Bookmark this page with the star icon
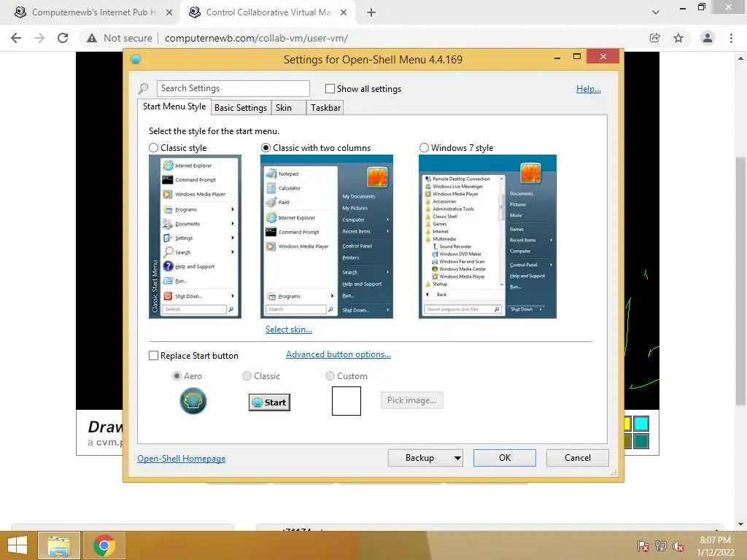This screenshot has height=560, width=747. [678, 38]
